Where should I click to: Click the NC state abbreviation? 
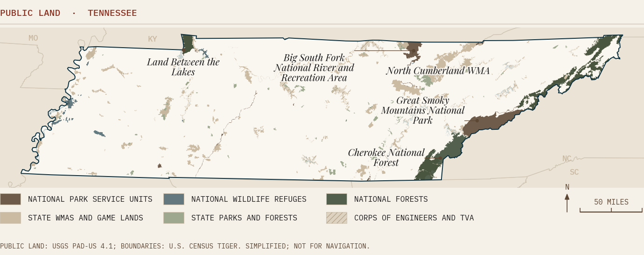[x=567, y=159]
